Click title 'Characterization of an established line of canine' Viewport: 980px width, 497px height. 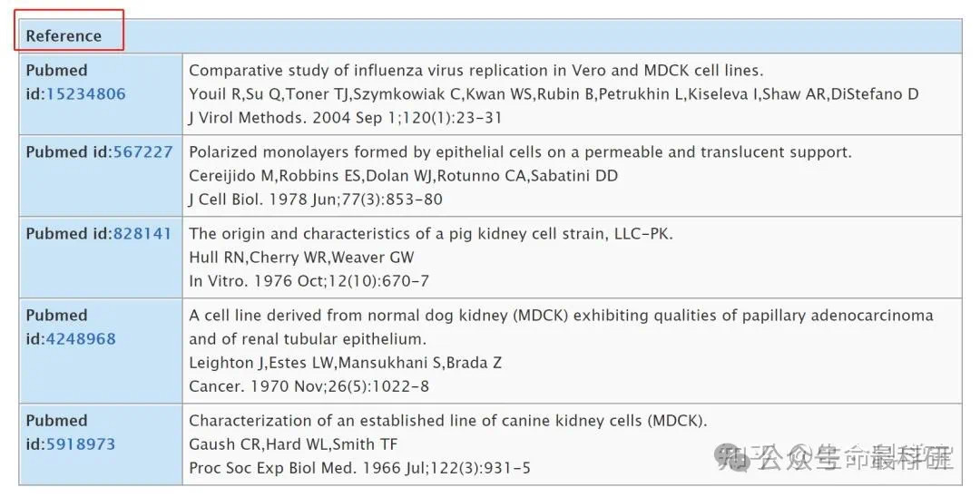pyautogui.click(x=448, y=421)
